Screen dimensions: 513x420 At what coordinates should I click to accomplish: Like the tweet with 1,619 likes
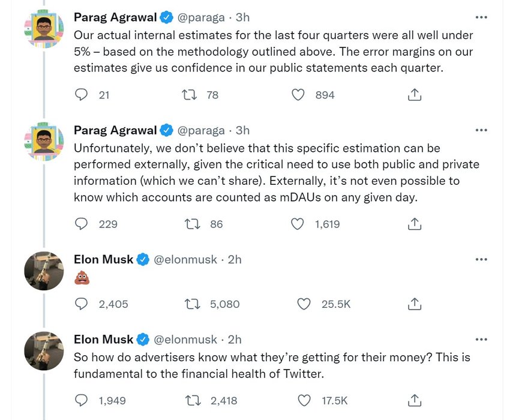click(x=298, y=224)
